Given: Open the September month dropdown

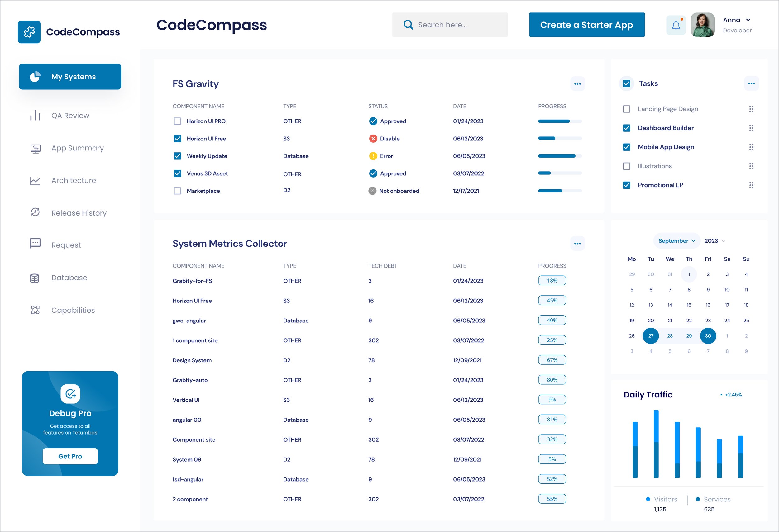Looking at the screenshot, I should pyautogui.click(x=676, y=241).
